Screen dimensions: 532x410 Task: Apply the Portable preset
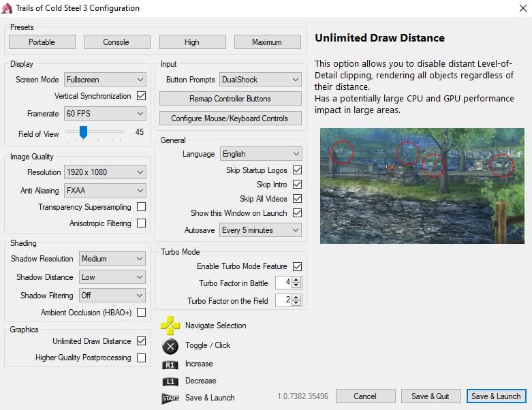(42, 42)
